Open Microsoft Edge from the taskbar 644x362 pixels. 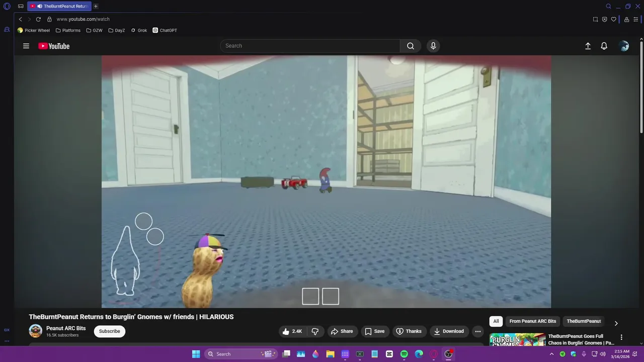[419, 354]
